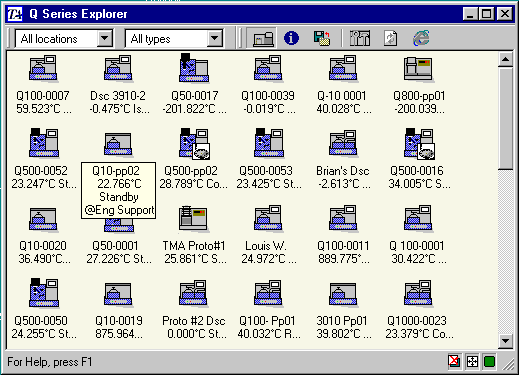Select the Q500-0052 instrument icon
Screen dimensions: 519x375
(44, 143)
